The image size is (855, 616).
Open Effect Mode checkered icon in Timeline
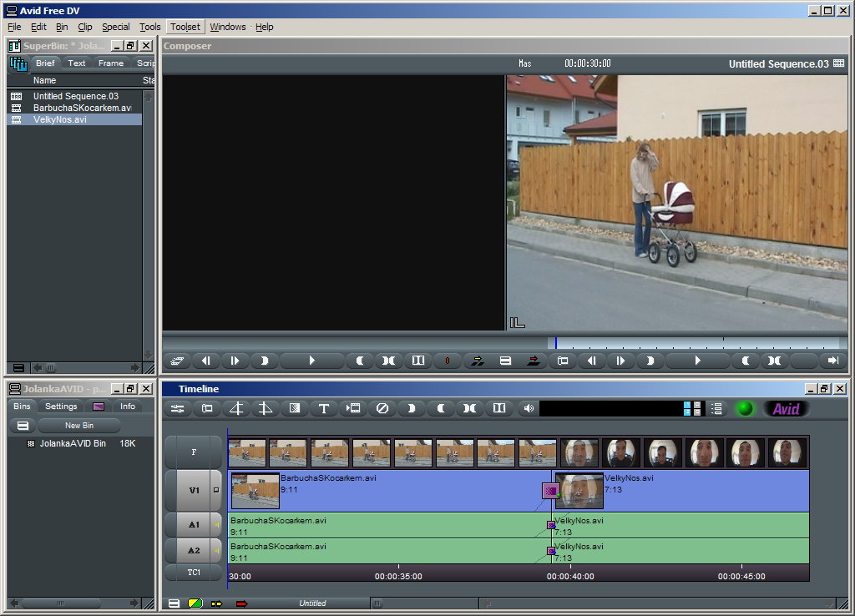[295, 408]
